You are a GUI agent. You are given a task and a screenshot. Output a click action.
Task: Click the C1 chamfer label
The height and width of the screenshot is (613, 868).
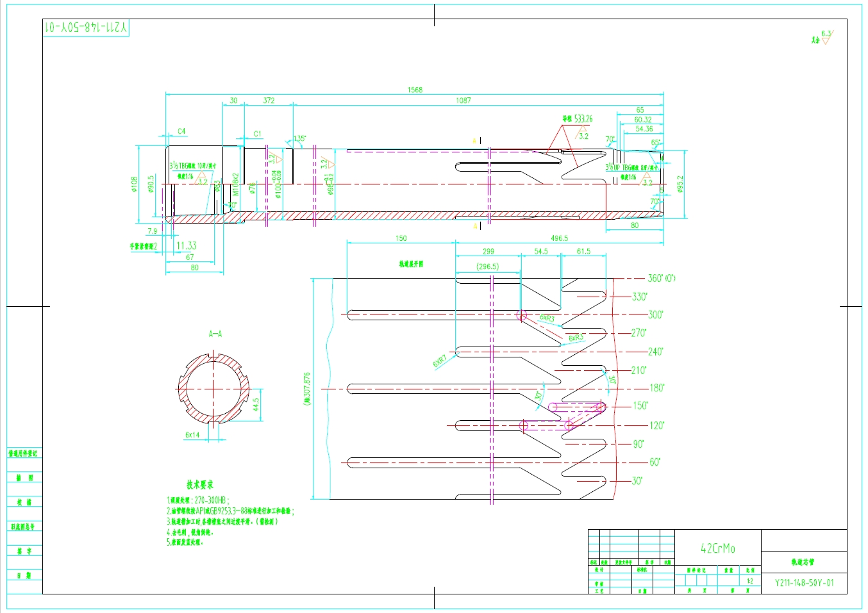(x=257, y=134)
